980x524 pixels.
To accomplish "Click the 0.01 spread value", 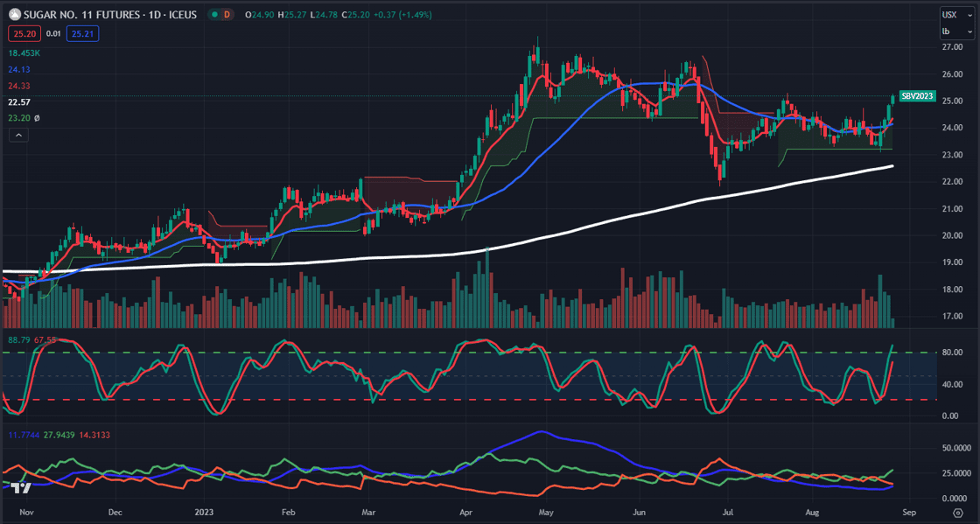I will pyautogui.click(x=53, y=34).
